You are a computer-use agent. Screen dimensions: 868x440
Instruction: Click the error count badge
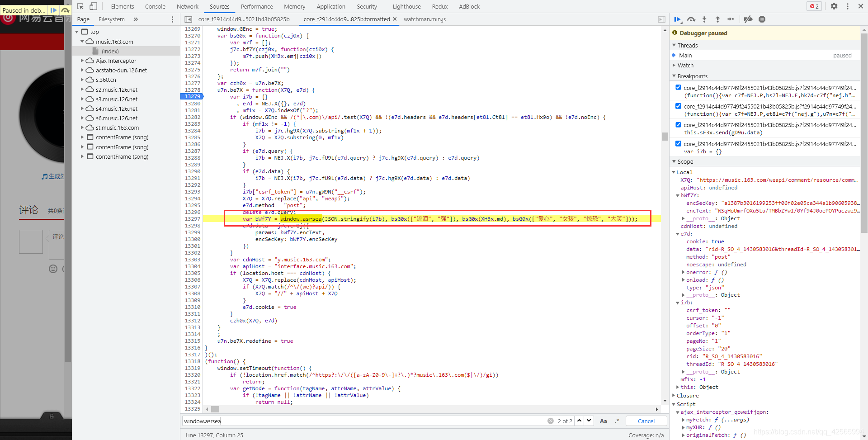point(814,6)
